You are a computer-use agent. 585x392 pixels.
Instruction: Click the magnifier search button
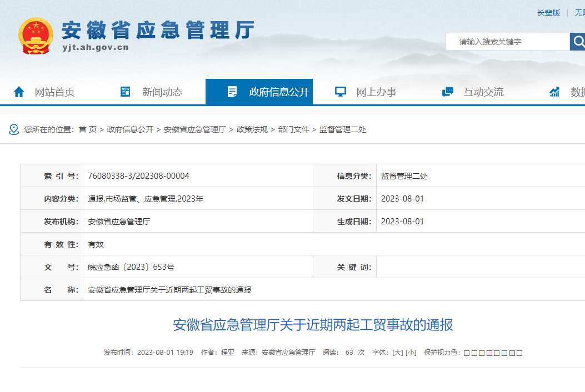[x=578, y=42]
